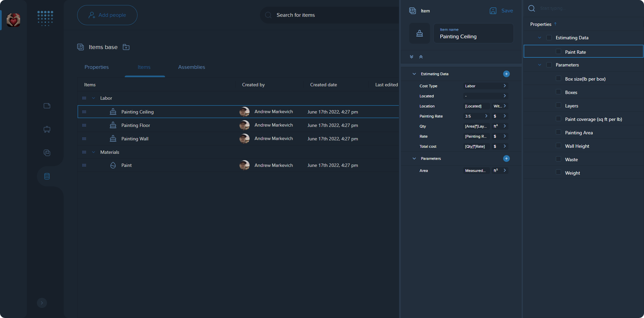The image size is (644, 318).
Task: Expand all sections with double-down chevron
Action: tap(412, 57)
